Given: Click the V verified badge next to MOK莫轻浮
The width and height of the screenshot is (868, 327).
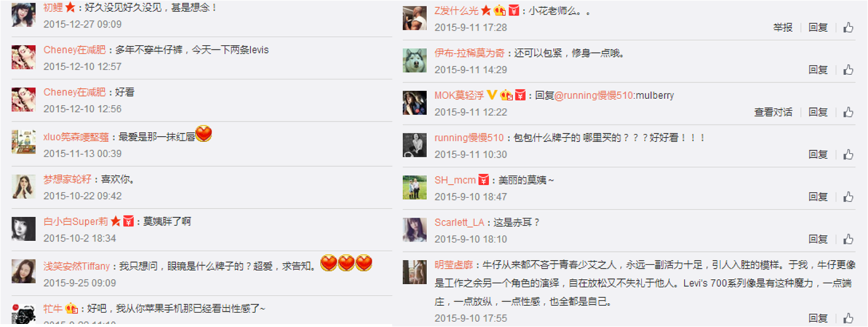Looking at the screenshot, I should click(x=492, y=96).
